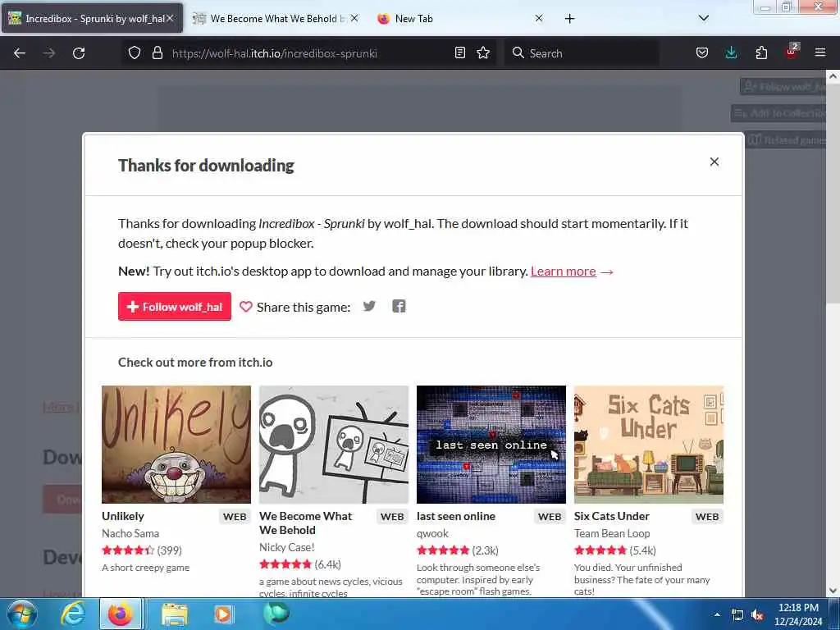Click the (399) rating count on Unlikely
The height and width of the screenshot is (630, 840).
(x=169, y=550)
